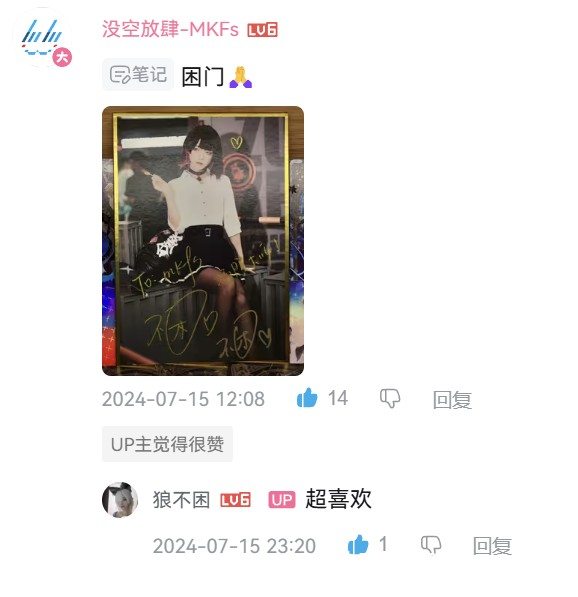
Task: Like the 超喜欢 reply
Action: click(358, 544)
